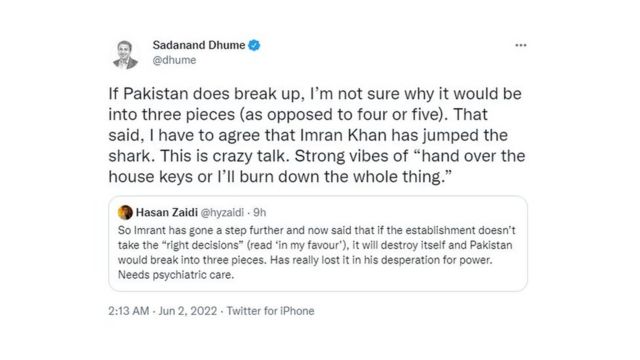This screenshot has height=360, width=640.
Task: Open the @dhume handle link
Action: [x=174, y=60]
